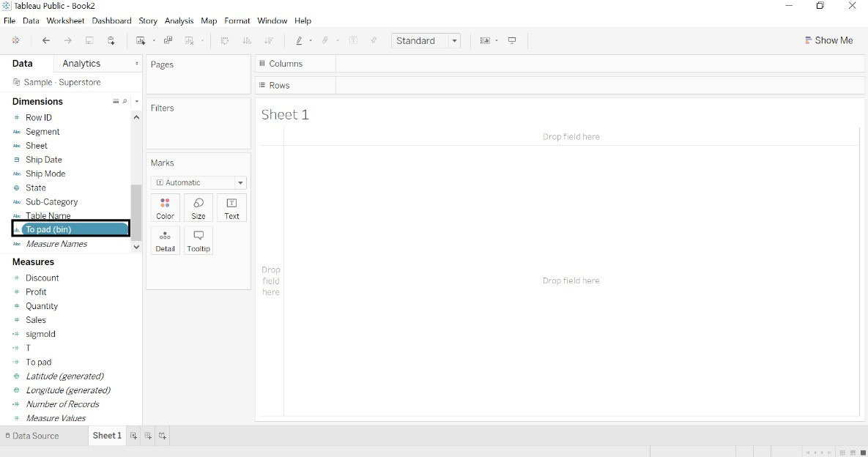
Task: Click the Redo forward arrow
Action: point(67,40)
